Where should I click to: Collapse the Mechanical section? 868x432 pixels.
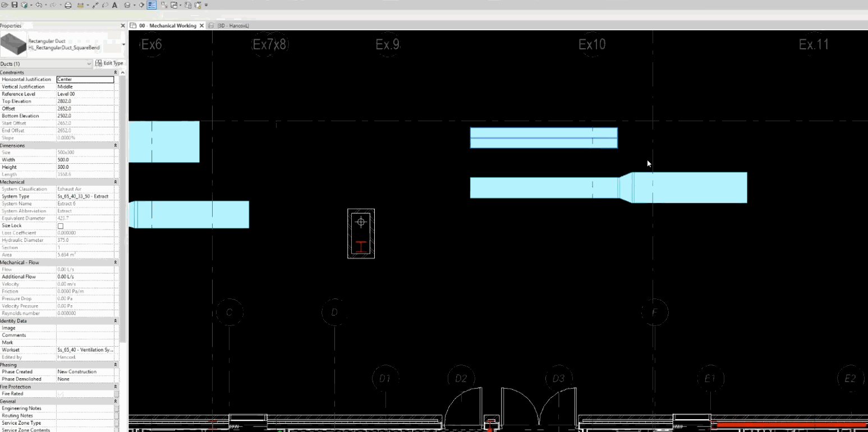116,182
